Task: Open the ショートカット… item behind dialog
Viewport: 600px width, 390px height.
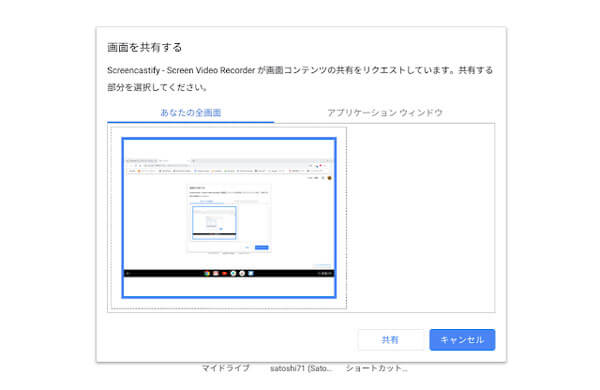Action: pyautogui.click(x=377, y=368)
